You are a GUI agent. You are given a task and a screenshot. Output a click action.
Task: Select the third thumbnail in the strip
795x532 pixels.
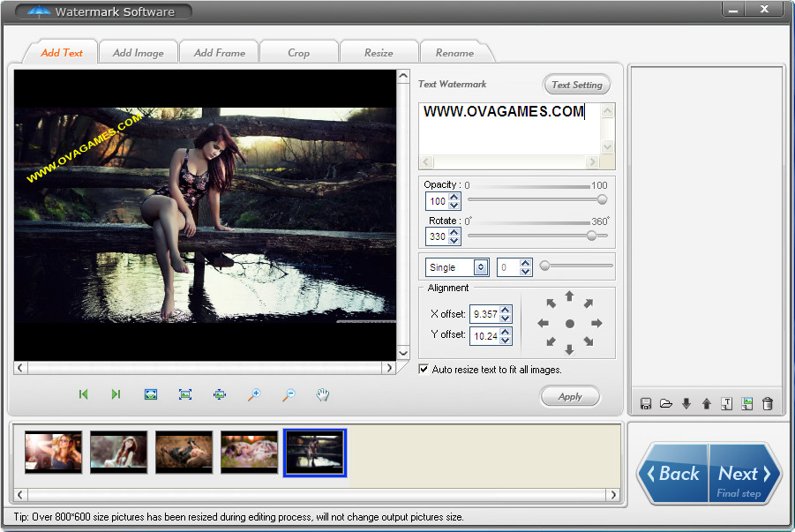point(184,452)
